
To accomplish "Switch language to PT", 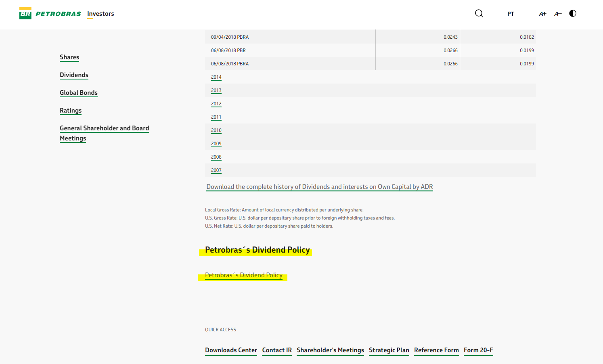I will (511, 14).
